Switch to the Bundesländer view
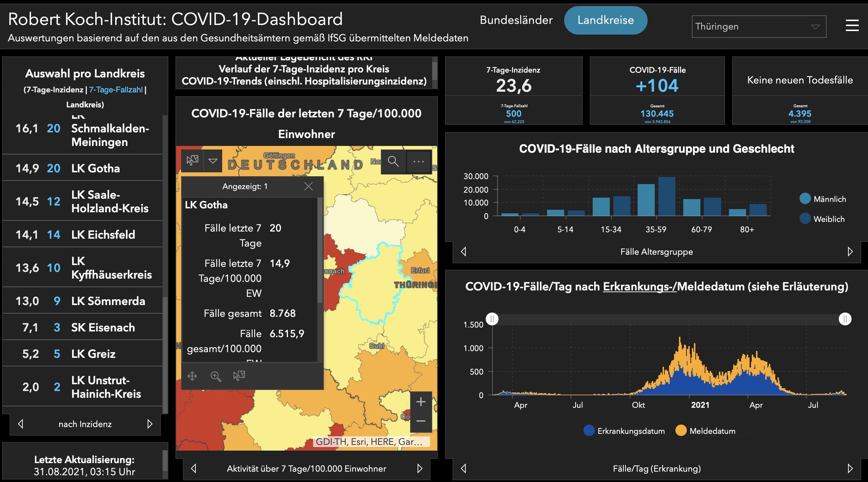 point(516,20)
